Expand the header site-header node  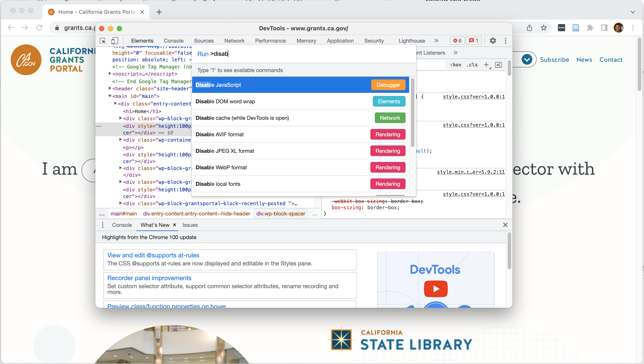pos(110,88)
